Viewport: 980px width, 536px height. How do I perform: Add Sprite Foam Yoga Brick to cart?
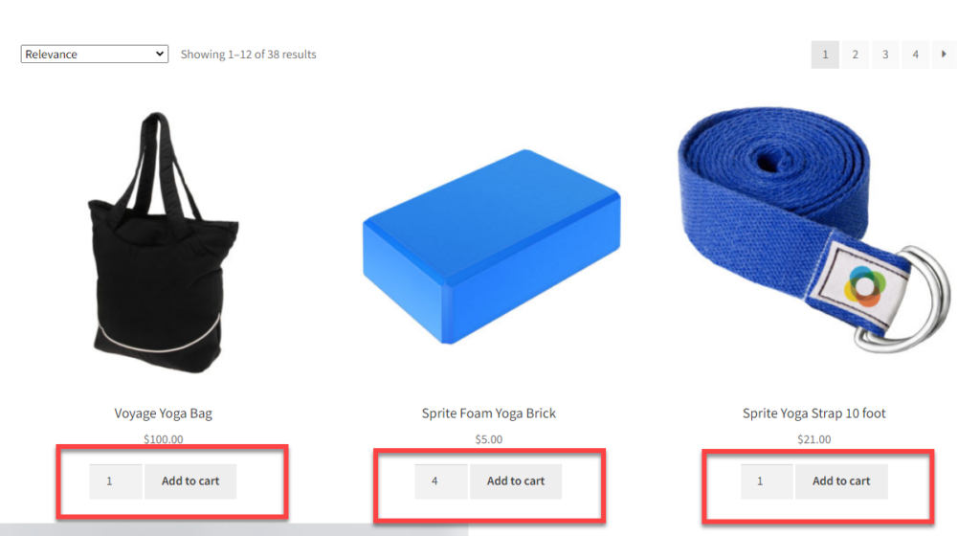tap(516, 481)
